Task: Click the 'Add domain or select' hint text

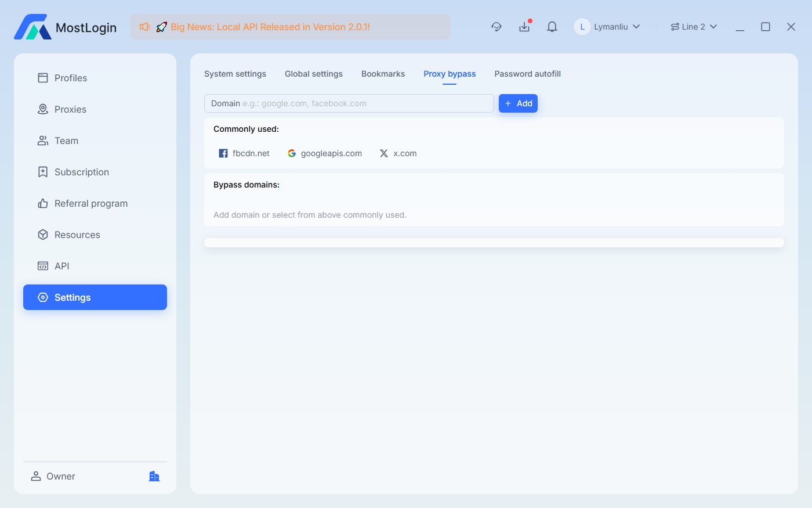Action: pos(310,215)
